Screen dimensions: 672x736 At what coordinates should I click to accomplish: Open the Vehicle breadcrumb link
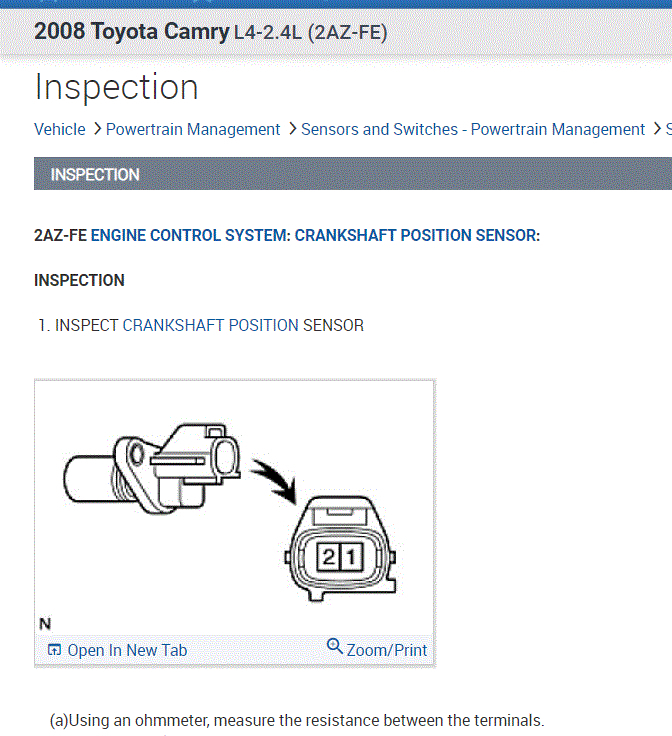[59, 129]
